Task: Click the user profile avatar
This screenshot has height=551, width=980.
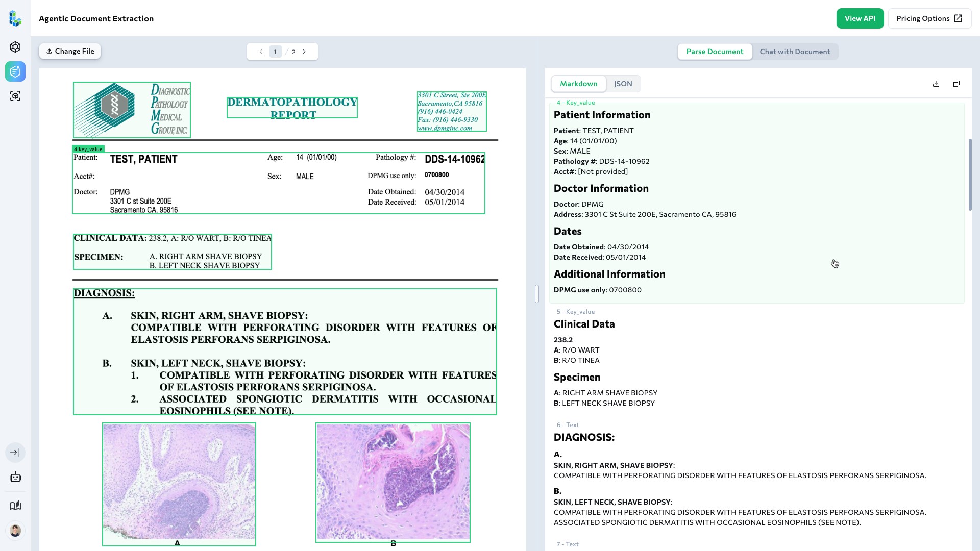Action: click(15, 531)
